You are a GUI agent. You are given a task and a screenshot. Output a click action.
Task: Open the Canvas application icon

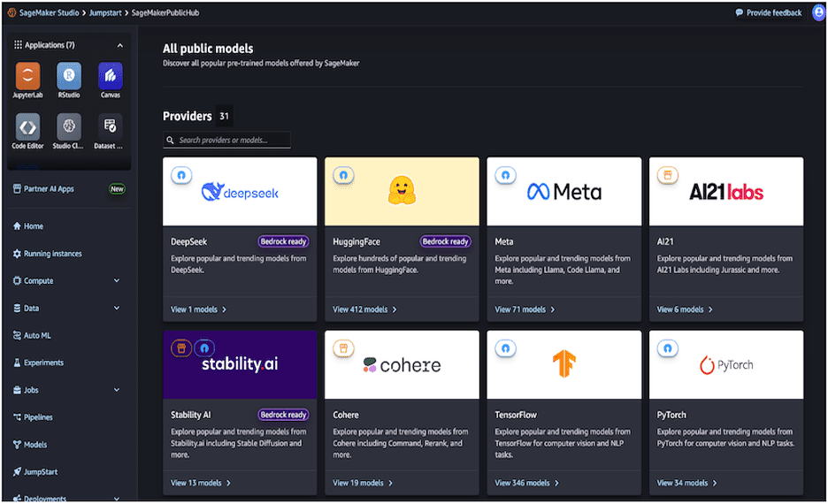pos(111,76)
